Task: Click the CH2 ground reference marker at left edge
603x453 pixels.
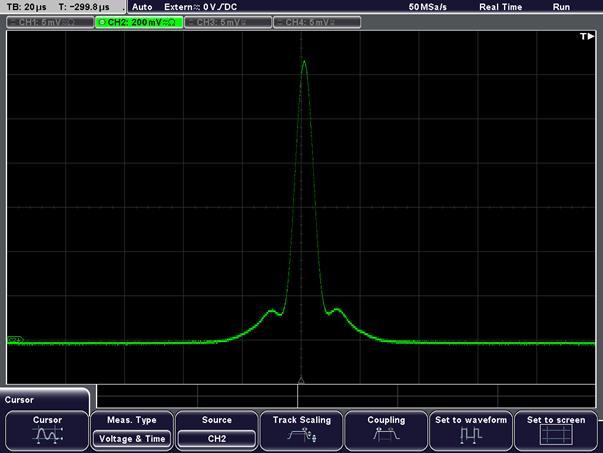Action: (x=14, y=341)
